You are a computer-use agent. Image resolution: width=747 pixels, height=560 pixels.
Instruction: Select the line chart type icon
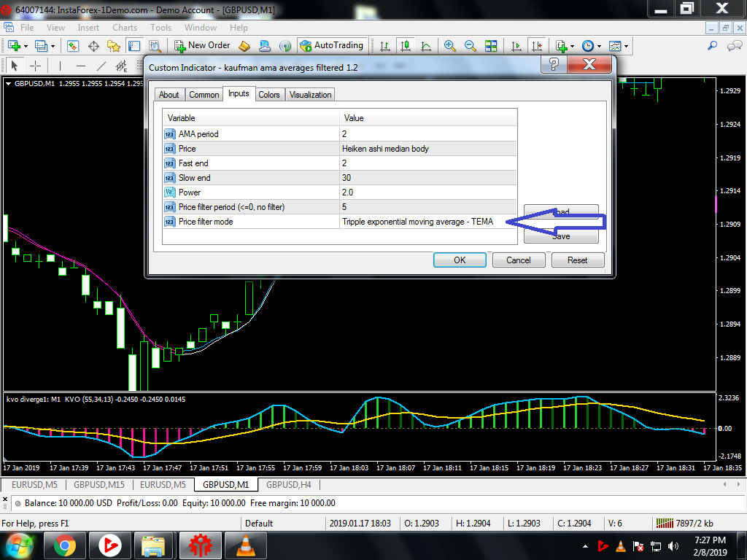tap(426, 46)
